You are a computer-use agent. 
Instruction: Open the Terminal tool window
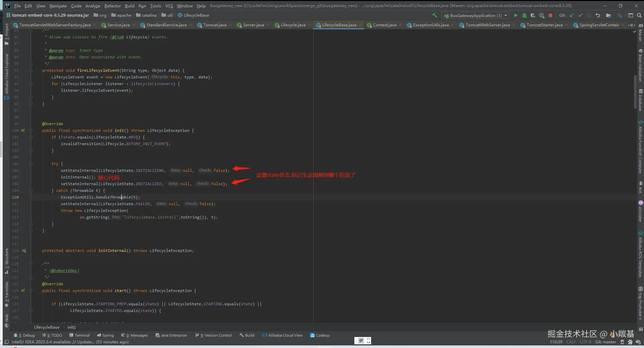79,335
